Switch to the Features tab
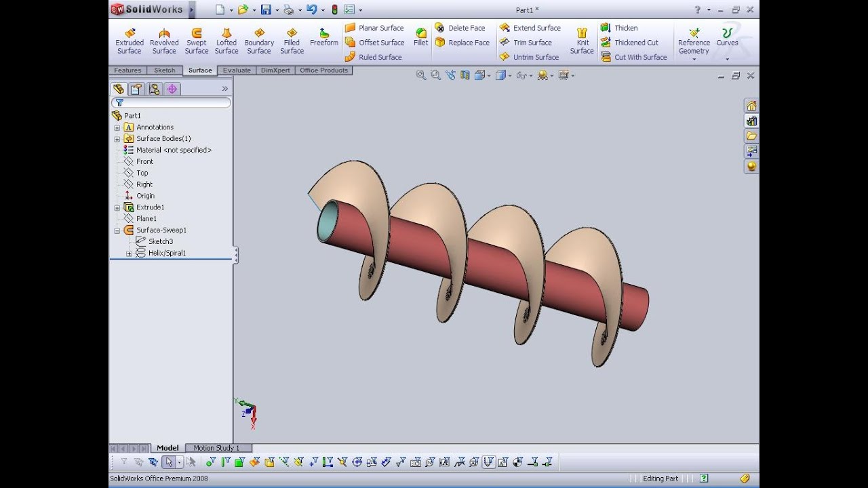The width and height of the screenshot is (868, 488). click(127, 70)
